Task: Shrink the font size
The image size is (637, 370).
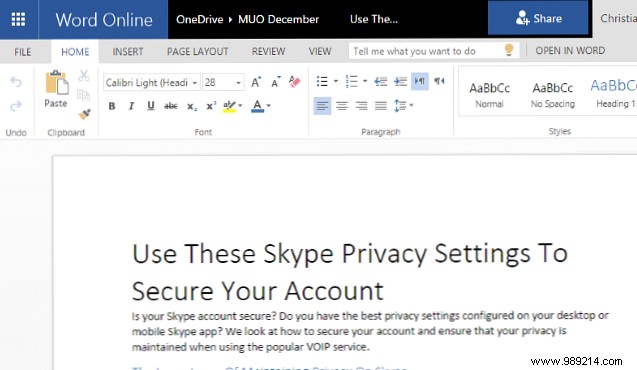Action: tap(276, 82)
